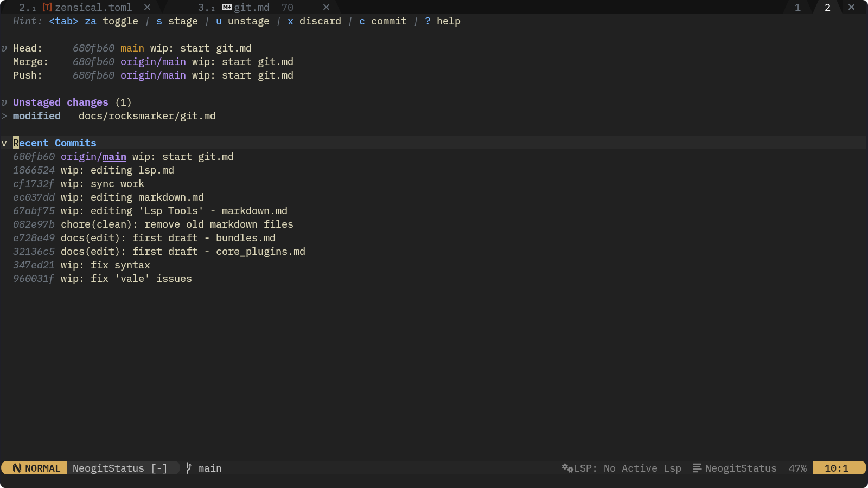
Task: Click the '? help' hint
Action: [x=442, y=21]
